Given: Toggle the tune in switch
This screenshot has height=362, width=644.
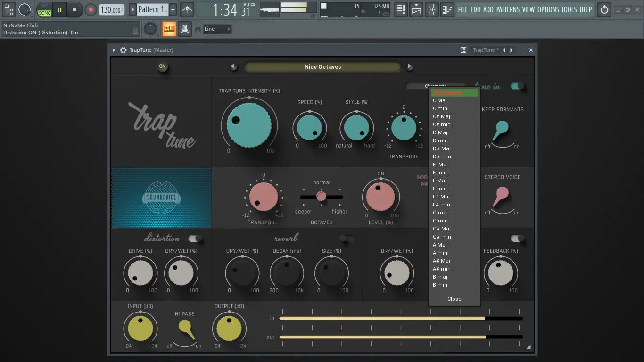Looking at the screenshot, I should coord(517,86).
